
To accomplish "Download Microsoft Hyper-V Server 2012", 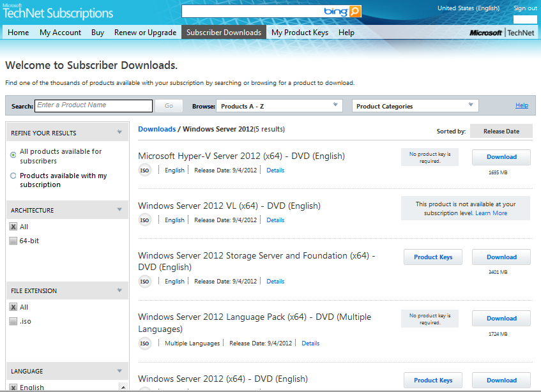I will coord(501,157).
